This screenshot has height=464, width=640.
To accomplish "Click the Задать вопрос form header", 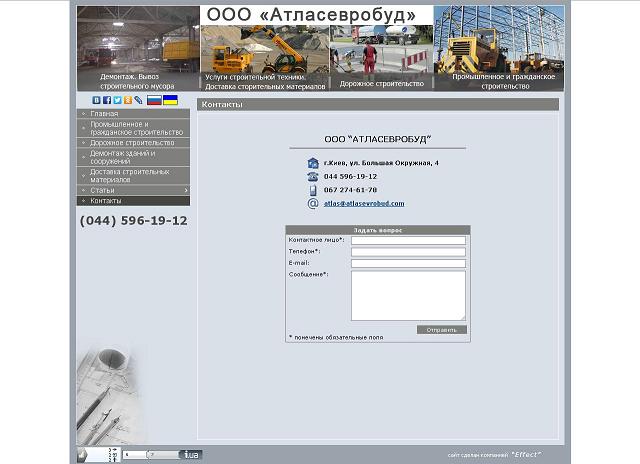I will [378, 230].
